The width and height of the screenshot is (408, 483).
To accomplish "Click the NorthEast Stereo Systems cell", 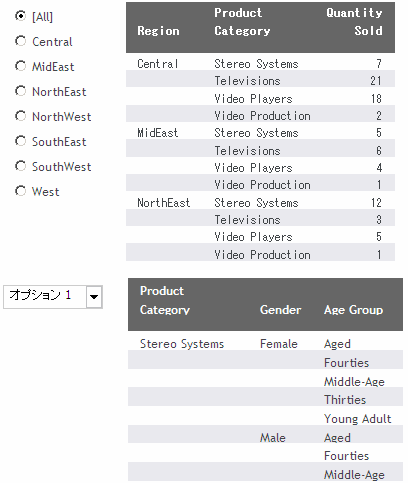I will click(256, 203).
